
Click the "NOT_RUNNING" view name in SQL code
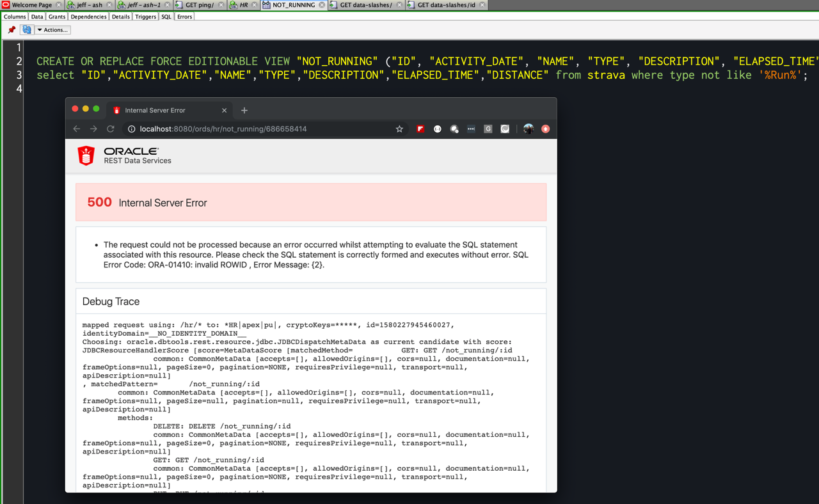[x=337, y=61]
